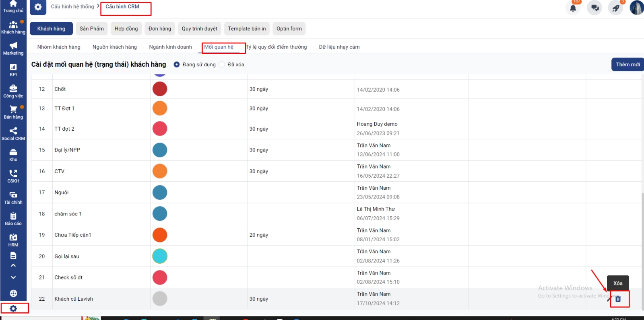Open the CSKH phone icon

(13, 176)
